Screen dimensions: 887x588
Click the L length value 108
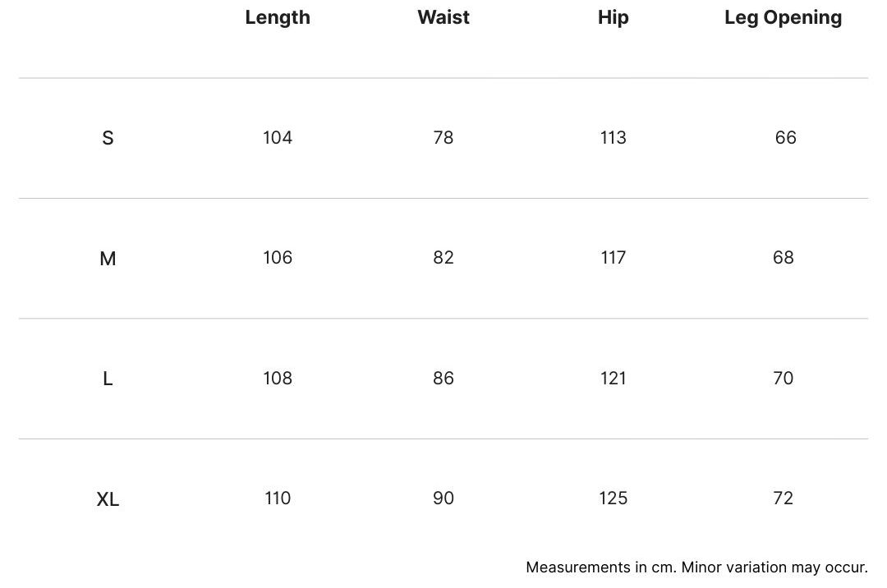278,379
